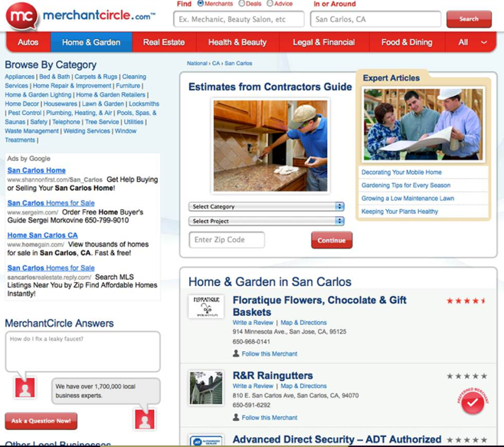Open the Carpets & Rugs category link
This screenshot has height=447, width=504.
[x=96, y=77]
